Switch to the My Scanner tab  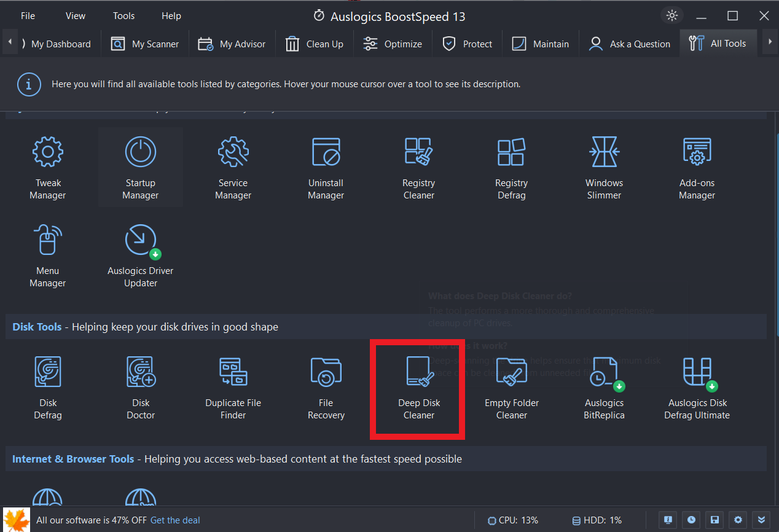click(145, 44)
